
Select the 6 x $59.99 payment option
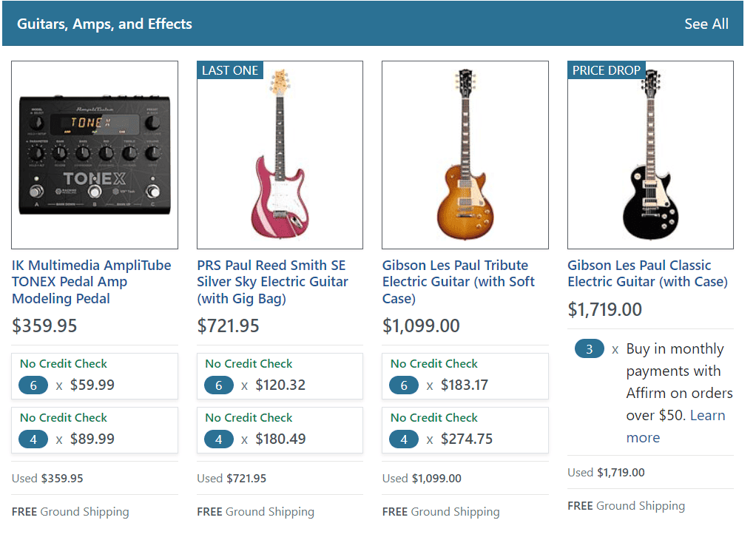coord(95,377)
